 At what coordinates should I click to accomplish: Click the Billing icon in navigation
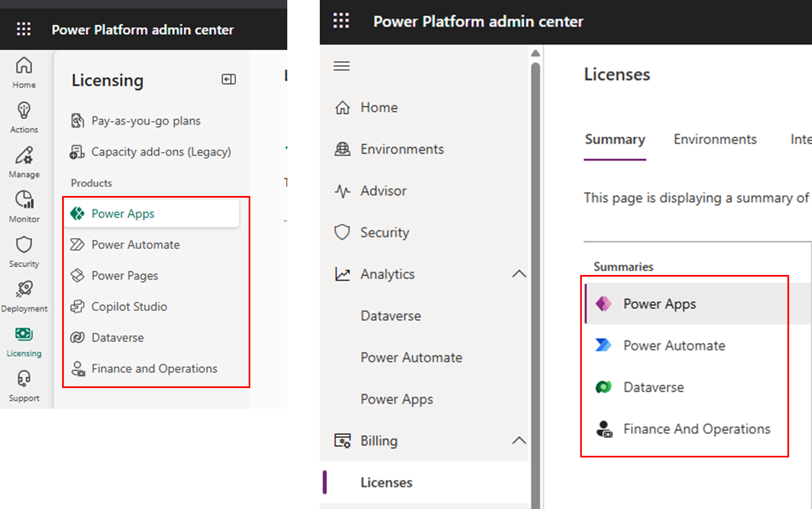(343, 441)
